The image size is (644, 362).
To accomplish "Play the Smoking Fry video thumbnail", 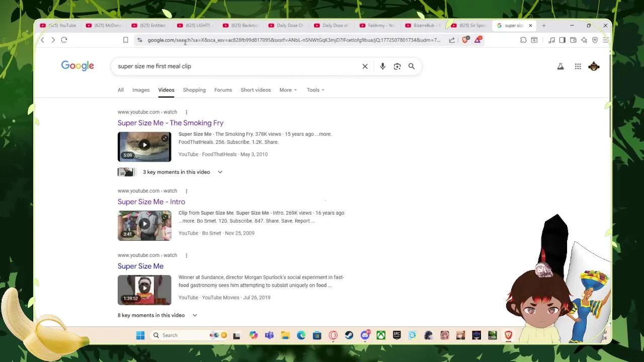I will [x=144, y=147].
